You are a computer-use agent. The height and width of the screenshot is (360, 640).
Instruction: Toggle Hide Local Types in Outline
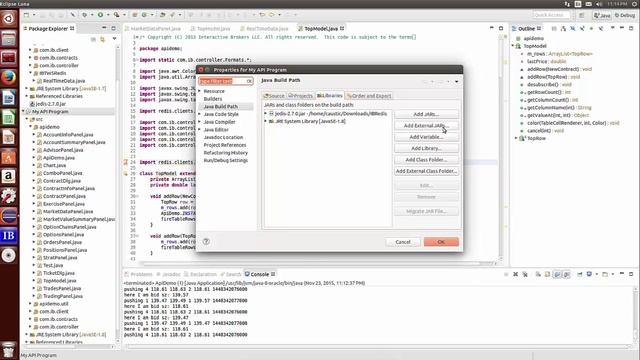tap(601, 29)
